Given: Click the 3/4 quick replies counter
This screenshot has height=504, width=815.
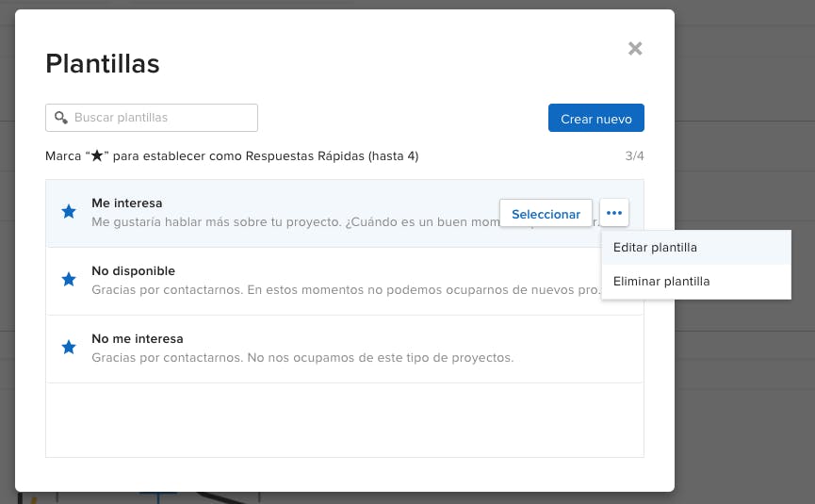Looking at the screenshot, I should pyautogui.click(x=634, y=156).
